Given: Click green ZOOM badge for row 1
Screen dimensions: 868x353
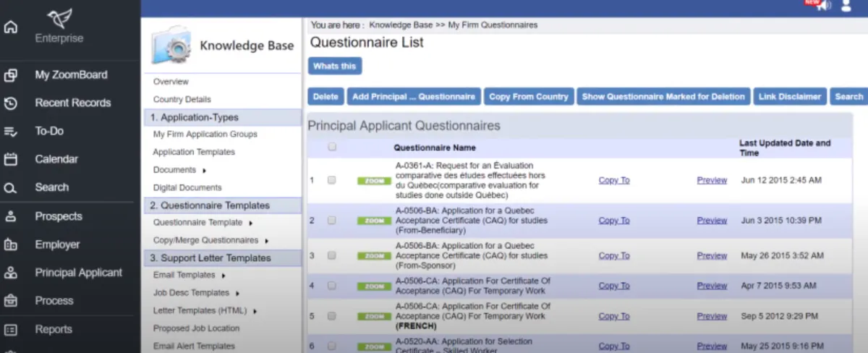Looking at the screenshot, I should (374, 181).
